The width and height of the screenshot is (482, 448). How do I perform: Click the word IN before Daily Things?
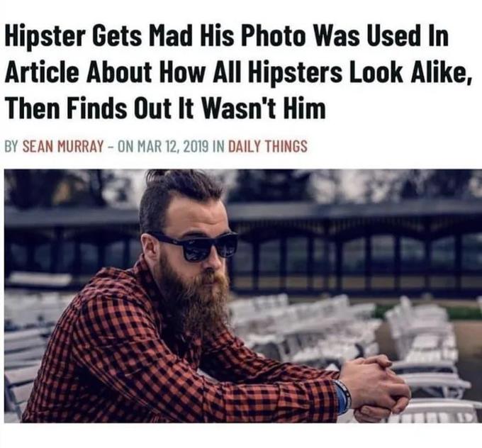pos(218,146)
